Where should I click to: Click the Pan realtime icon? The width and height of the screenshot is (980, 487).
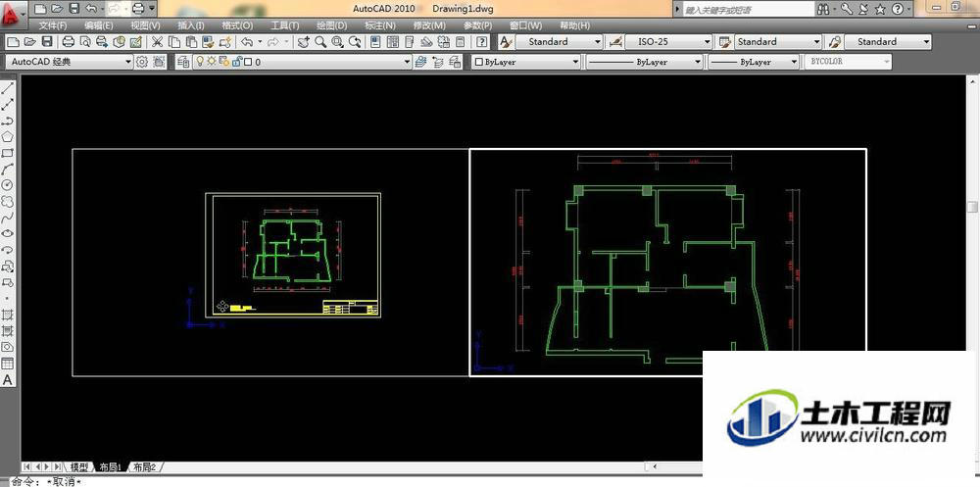[304, 42]
